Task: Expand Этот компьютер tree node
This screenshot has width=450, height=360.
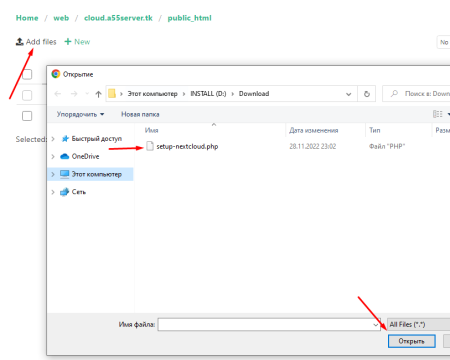Action: pos(53,174)
